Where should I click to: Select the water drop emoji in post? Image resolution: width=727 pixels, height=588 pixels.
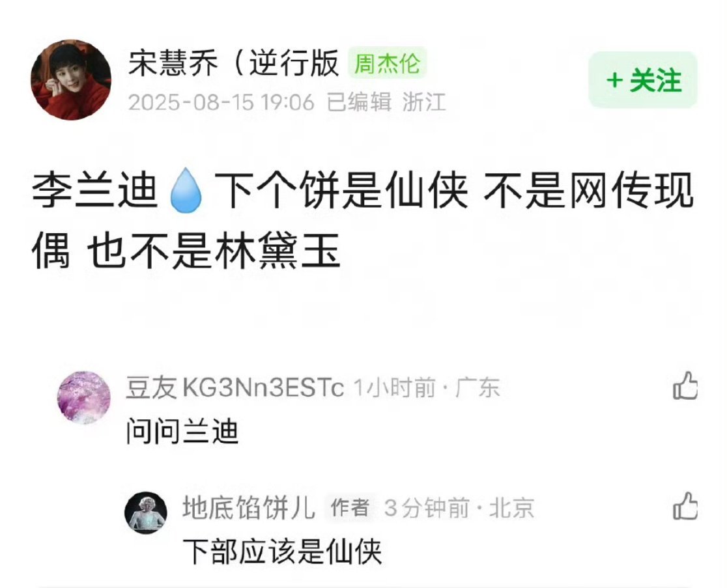coord(186,190)
